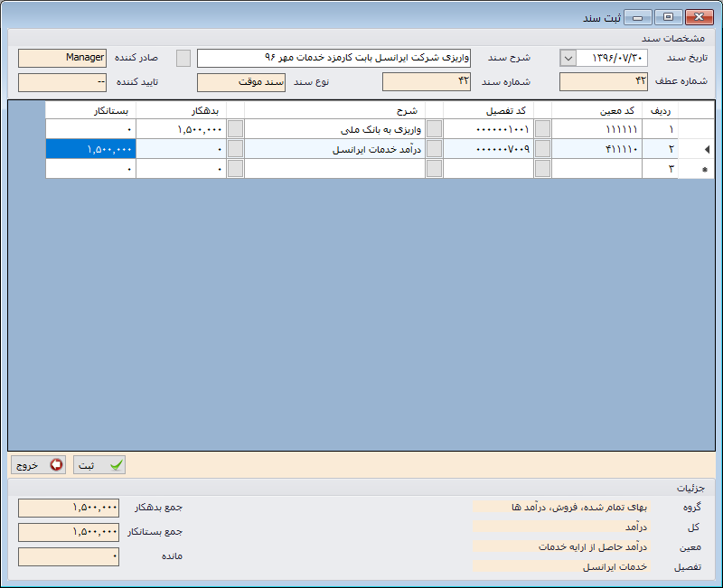Screen dimensions: 723x588
Task: Close the ثبت سند window
Action: point(699,17)
